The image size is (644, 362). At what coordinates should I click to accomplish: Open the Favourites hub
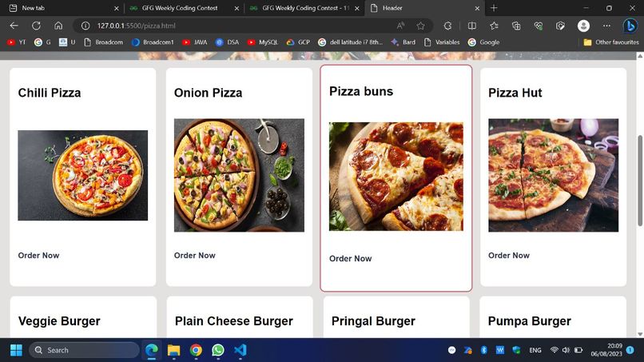point(494,26)
